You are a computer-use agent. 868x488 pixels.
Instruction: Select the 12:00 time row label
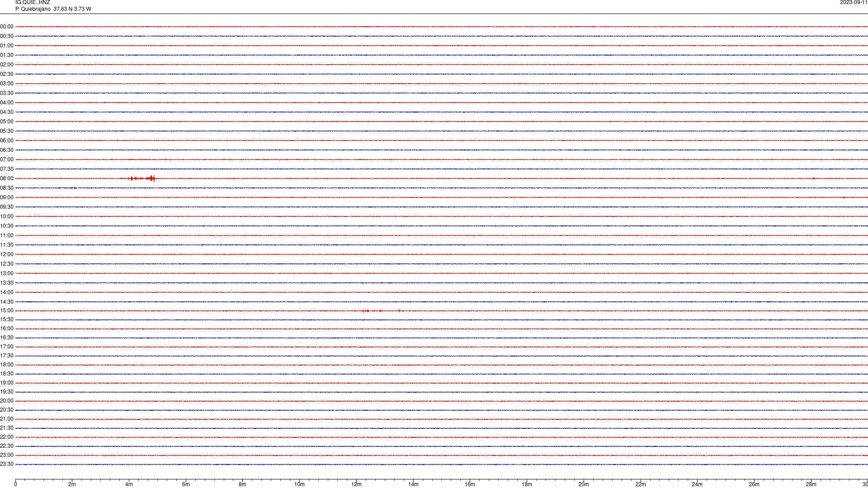7,254
